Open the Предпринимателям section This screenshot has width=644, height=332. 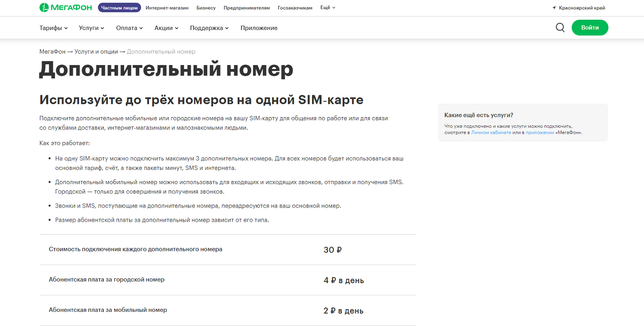point(247,8)
